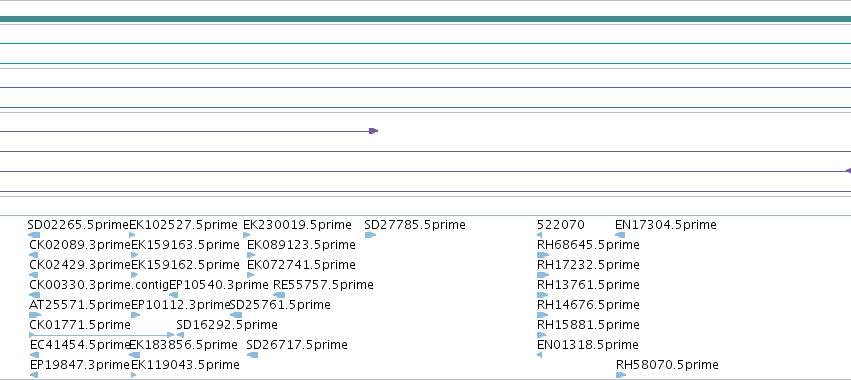Select the RE55757.5prime arrow glyph
The image size is (851, 380).
tap(279, 295)
